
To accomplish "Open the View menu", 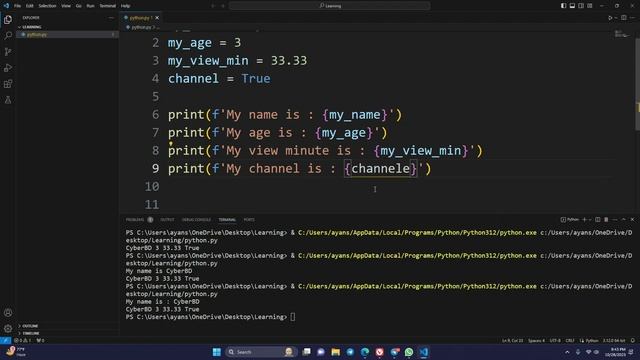I will [66, 6].
